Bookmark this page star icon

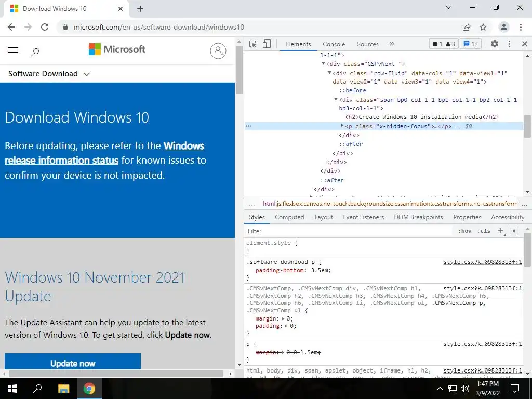point(483,27)
